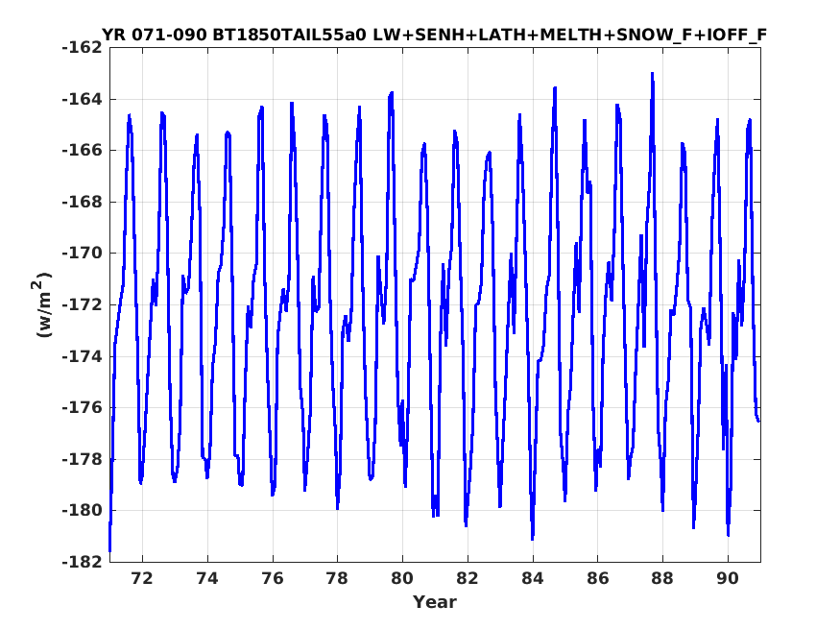Image resolution: width=840 pixels, height=630 pixels.
Task: Click the x-axis label 'Year'
Action: [435, 602]
